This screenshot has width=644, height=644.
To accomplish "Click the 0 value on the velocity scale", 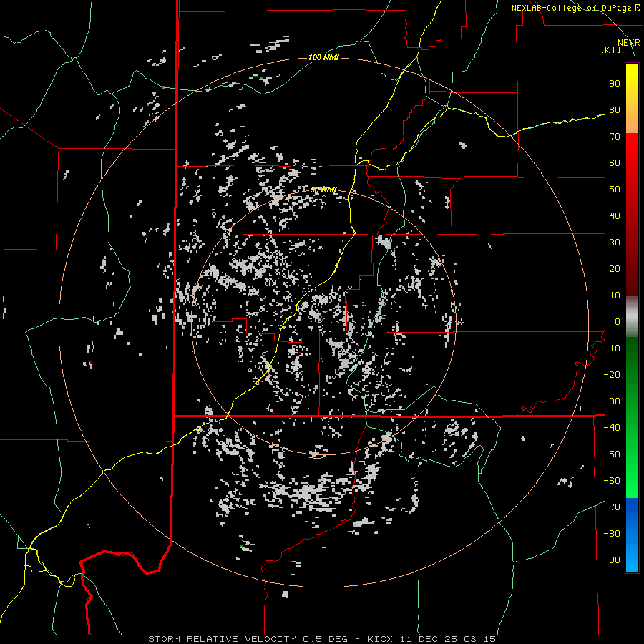I will [x=618, y=321].
